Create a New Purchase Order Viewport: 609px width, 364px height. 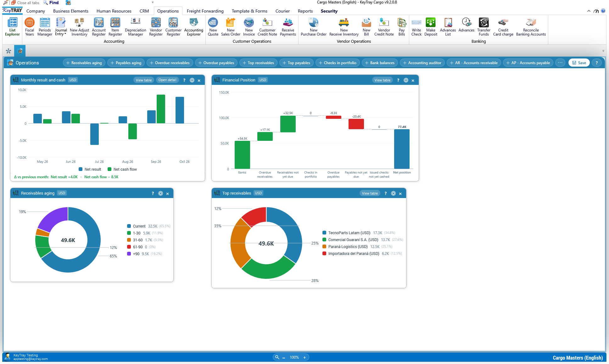click(313, 27)
